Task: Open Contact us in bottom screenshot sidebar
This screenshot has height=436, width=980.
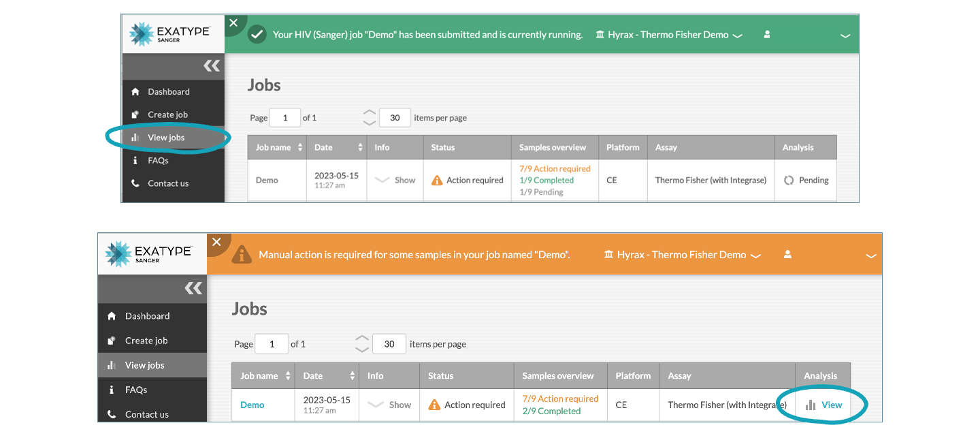Action: pos(152,414)
